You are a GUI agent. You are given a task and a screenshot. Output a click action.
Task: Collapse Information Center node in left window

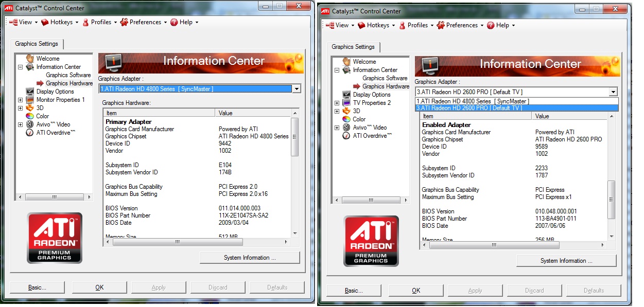coord(21,67)
